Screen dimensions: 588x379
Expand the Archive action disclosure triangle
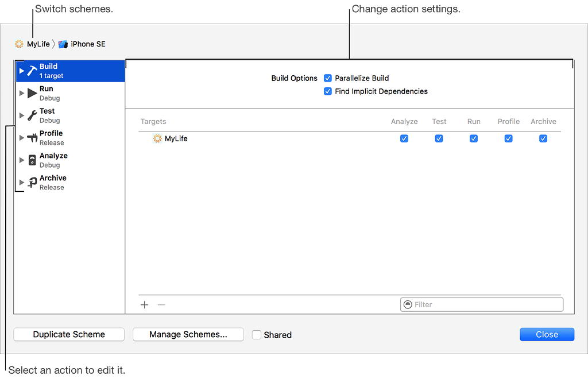tap(21, 183)
